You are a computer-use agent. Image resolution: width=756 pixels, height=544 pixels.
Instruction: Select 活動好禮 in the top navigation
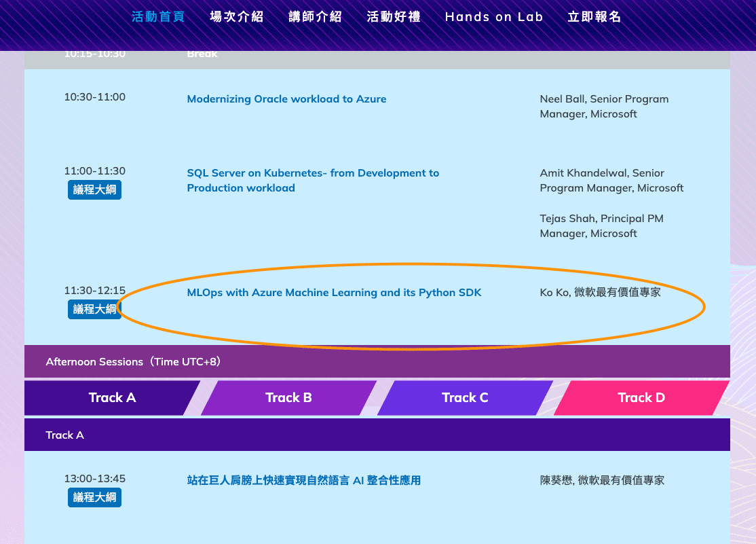tap(394, 17)
